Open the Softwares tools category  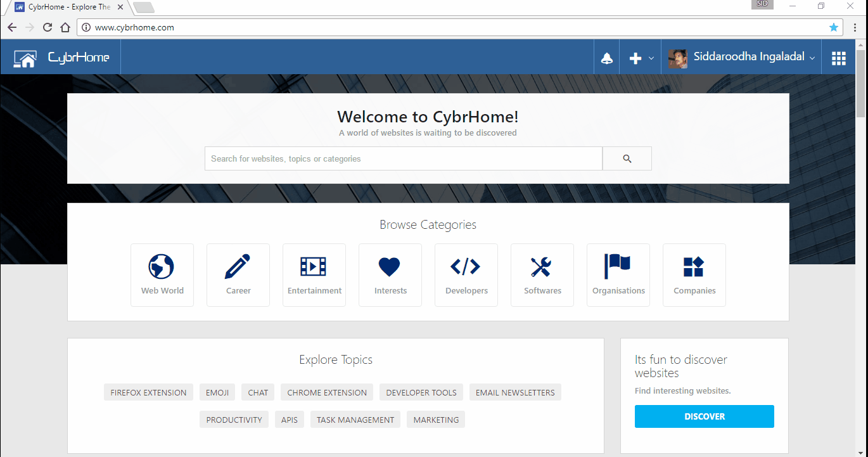542,275
